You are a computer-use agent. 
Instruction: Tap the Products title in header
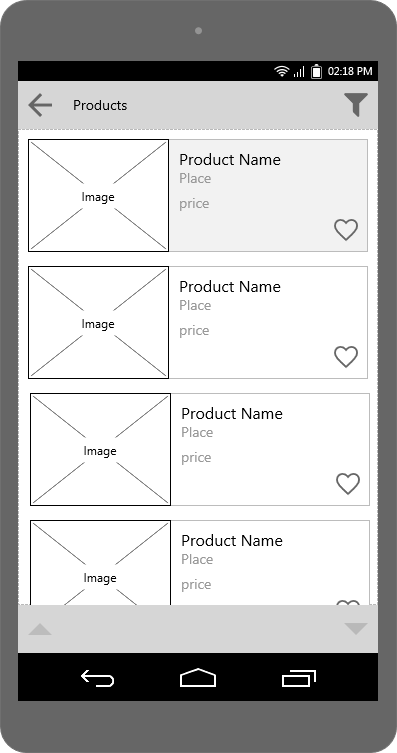[100, 105]
